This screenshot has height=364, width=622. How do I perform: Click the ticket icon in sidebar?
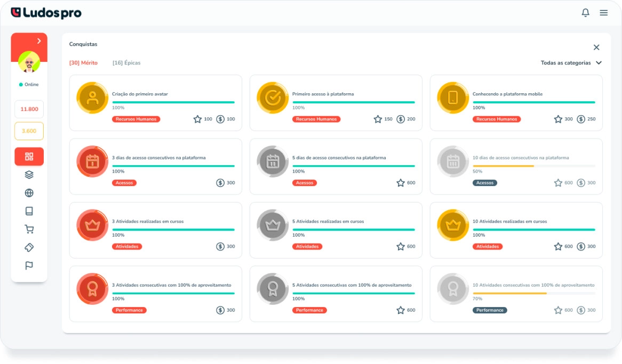[x=29, y=247]
